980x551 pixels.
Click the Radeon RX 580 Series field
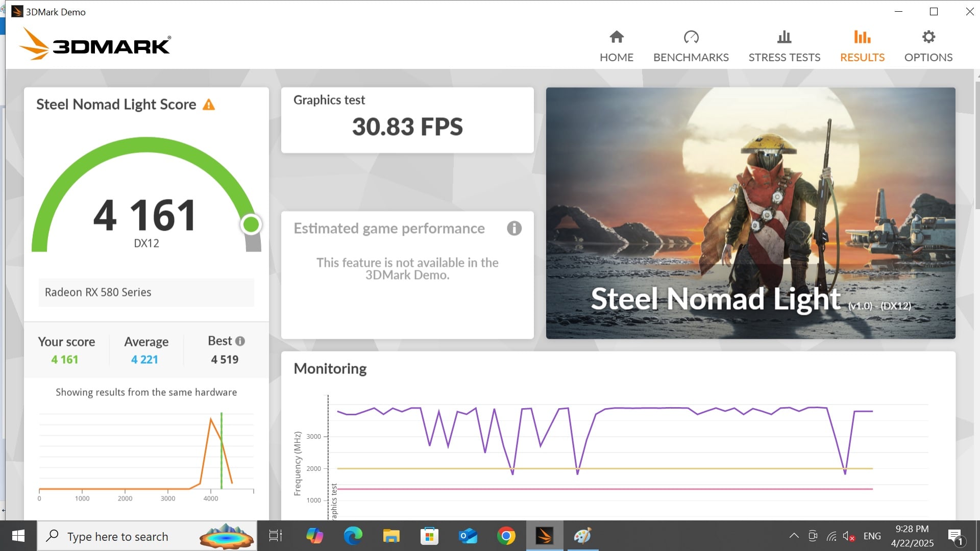(146, 292)
